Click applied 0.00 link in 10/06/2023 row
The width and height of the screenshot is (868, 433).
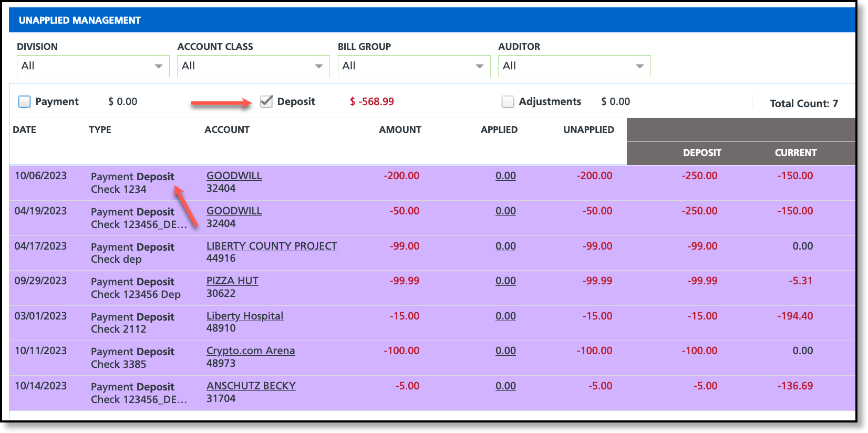click(x=505, y=176)
